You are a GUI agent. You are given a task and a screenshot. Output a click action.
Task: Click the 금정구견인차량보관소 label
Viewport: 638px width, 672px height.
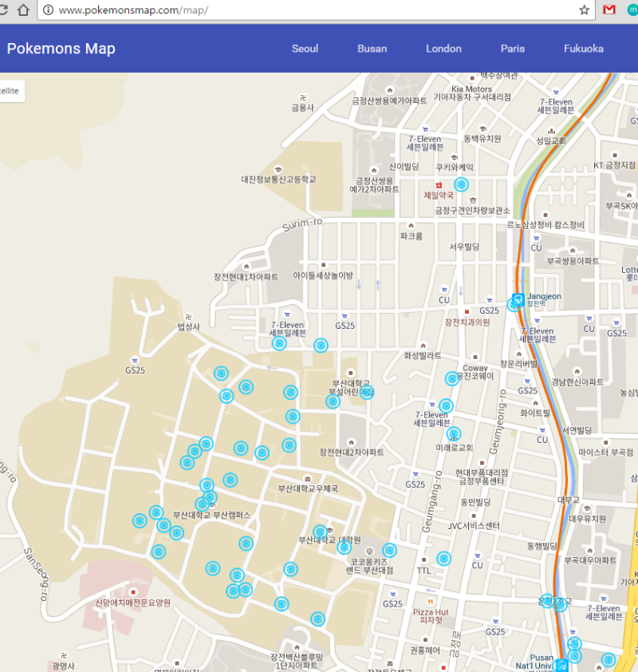tap(473, 211)
